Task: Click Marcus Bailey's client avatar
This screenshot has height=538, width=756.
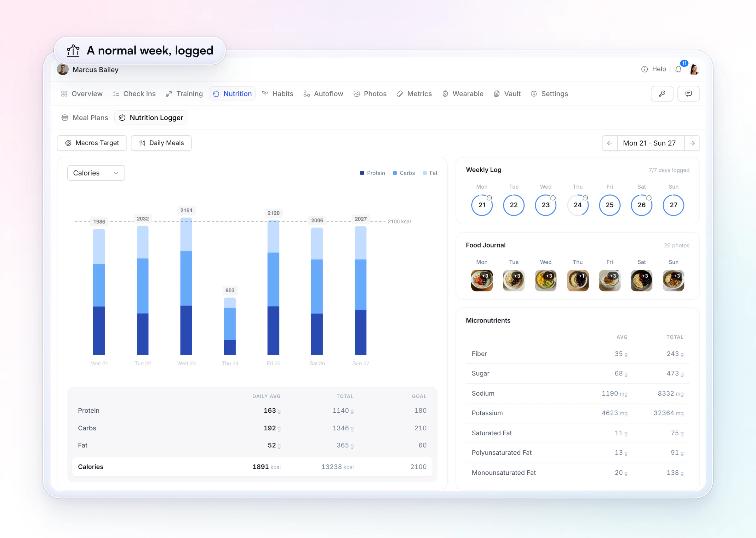Action: point(63,70)
